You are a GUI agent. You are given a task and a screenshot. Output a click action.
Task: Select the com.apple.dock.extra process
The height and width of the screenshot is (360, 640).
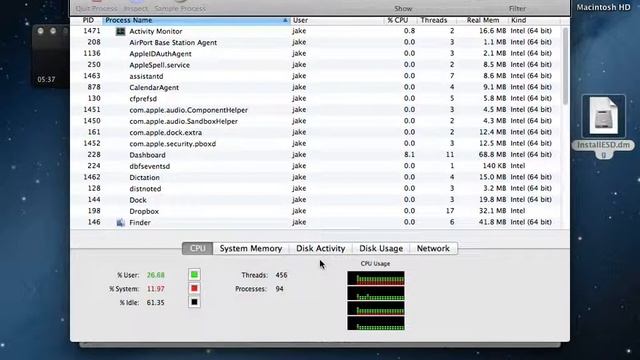coord(316,132)
